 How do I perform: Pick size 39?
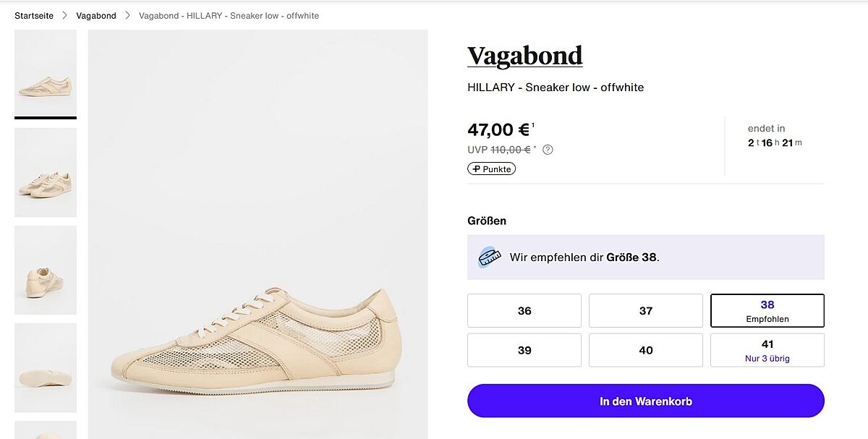[x=524, y=350]
